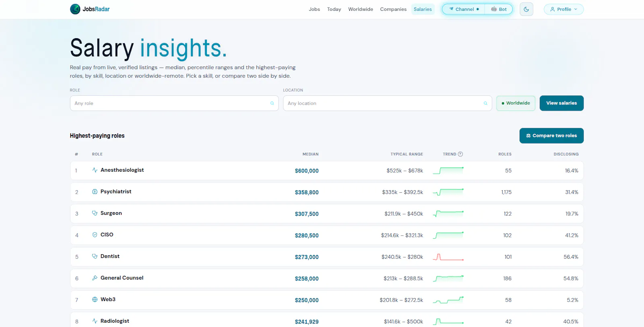Click Compare two roles button
This screenshot has height=327, width=644.
coord(551,136)
